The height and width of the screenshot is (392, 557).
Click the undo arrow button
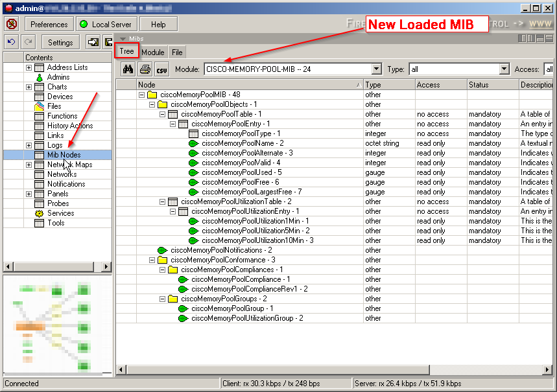(12, 42)
